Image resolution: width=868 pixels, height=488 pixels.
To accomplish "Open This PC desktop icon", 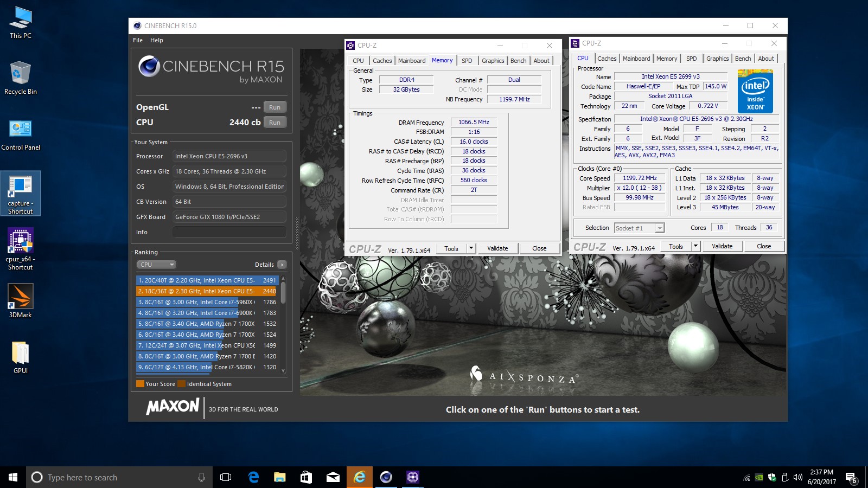I will click(21, 23).
